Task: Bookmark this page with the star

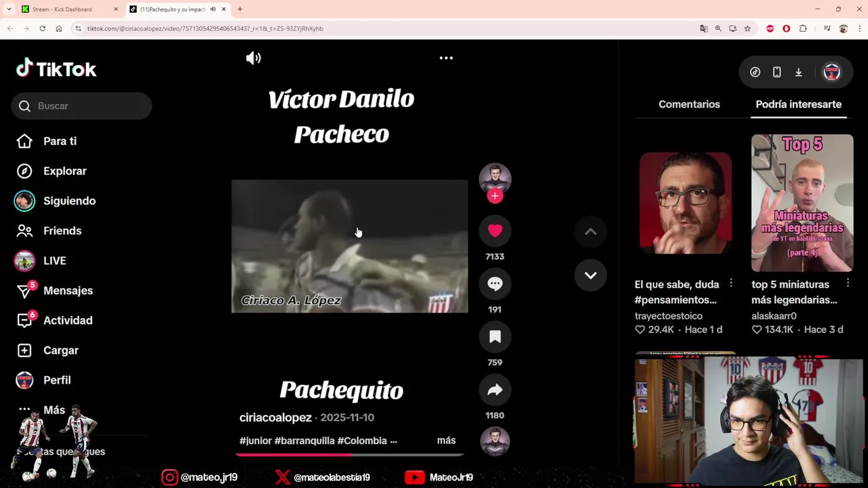Action: (747, 28)
